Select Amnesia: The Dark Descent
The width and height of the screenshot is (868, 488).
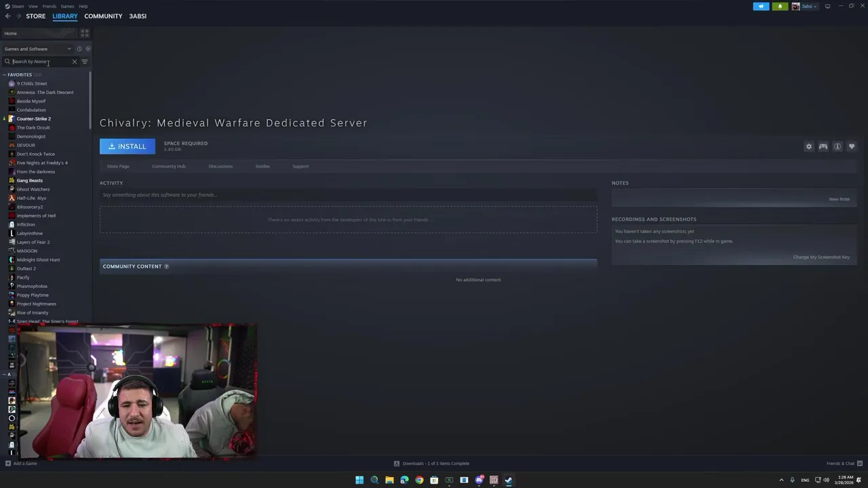pyautogui.click(x=45, y=92)
